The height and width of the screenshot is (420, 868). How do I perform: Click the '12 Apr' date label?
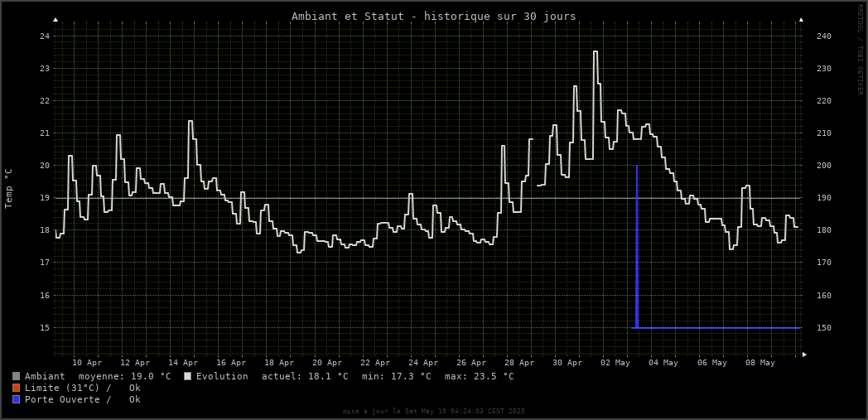click(x=136, y=363)
